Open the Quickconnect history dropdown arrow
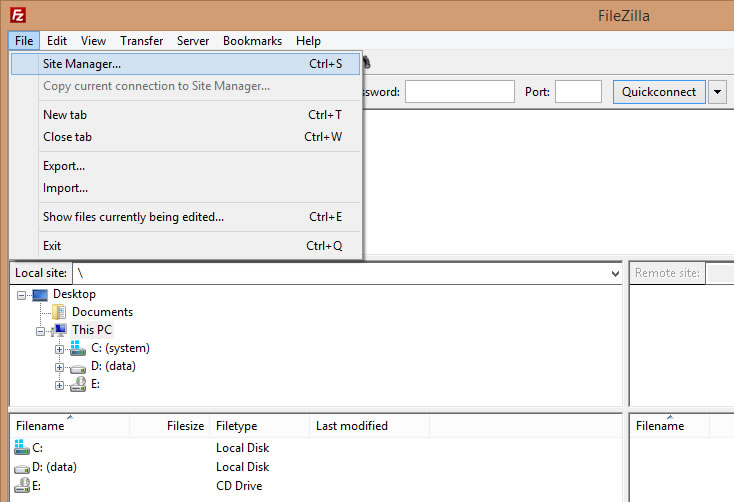The image size is (734, 502). (717, 92)
